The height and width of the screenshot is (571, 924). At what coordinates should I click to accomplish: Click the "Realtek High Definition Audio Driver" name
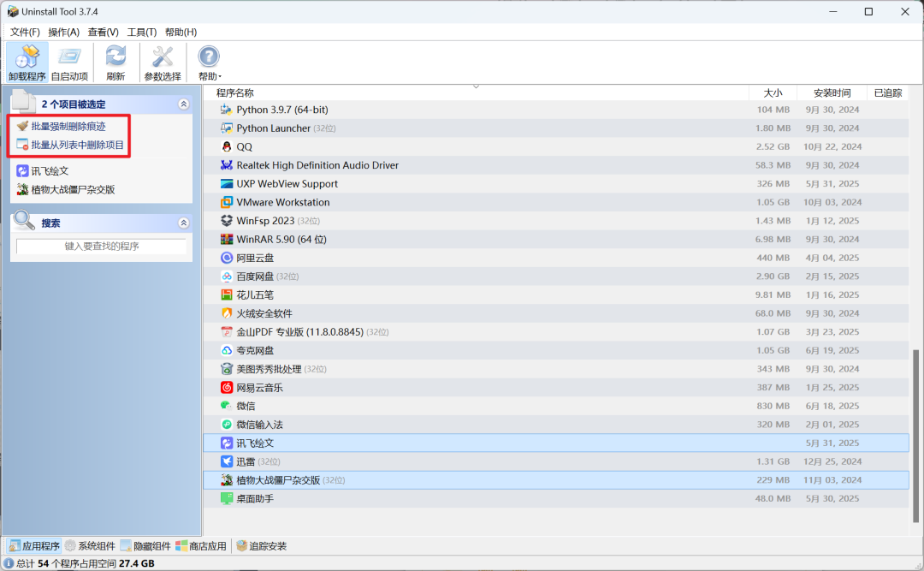tap(317, 165)
